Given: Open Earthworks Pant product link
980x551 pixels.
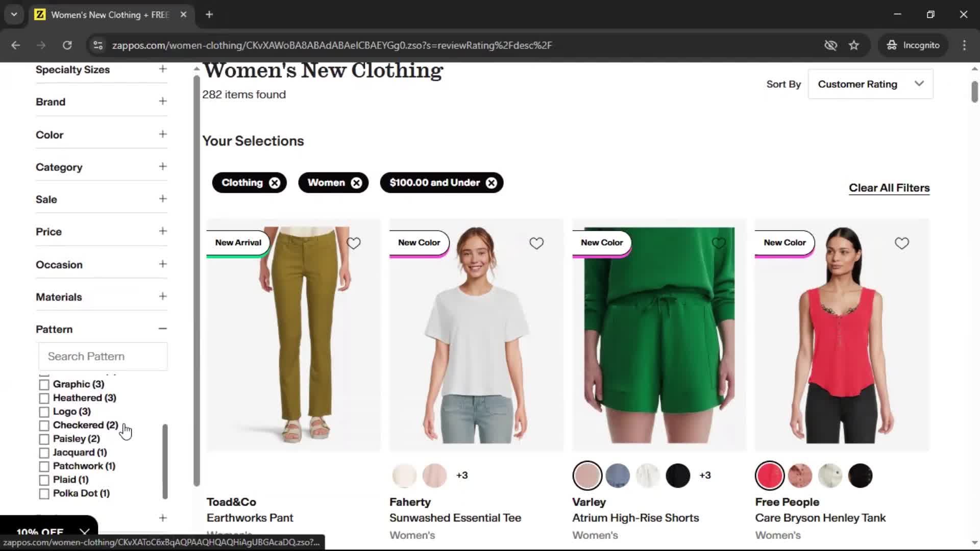Looking at the screenshot, I should point(250,518).
